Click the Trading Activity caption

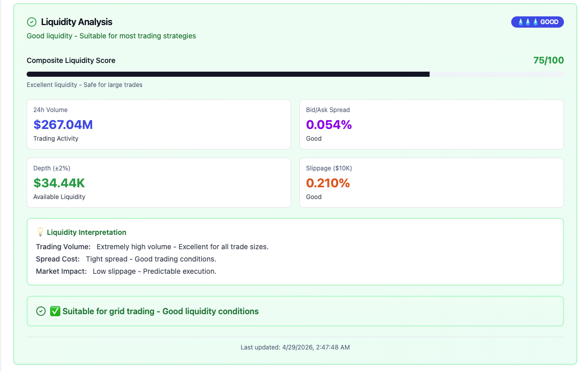56,139
